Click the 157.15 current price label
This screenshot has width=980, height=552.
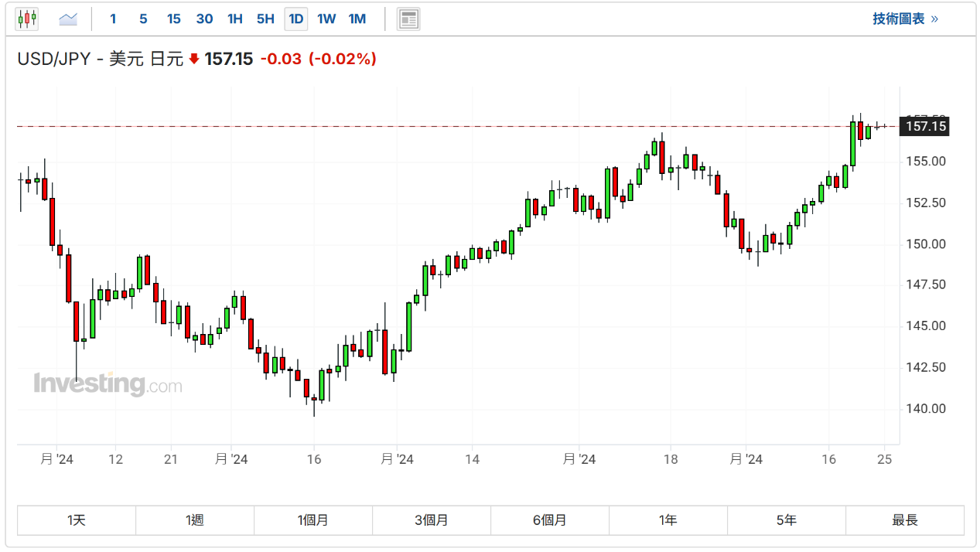pyautogui.click(x=926, y=126)
